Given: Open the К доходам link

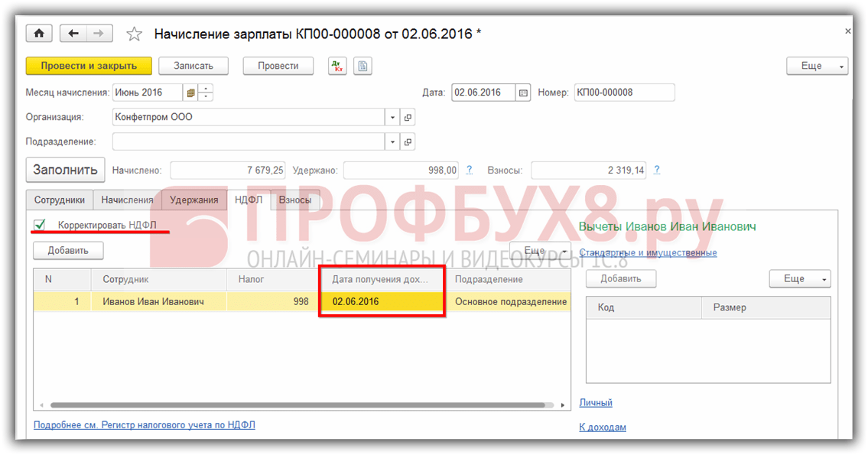Looking at the screenshot, I should point(603,427).
